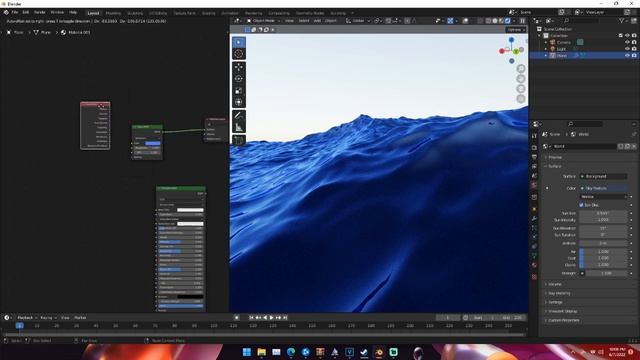Toggle viewport overlays display

click(x=465, y=21)
